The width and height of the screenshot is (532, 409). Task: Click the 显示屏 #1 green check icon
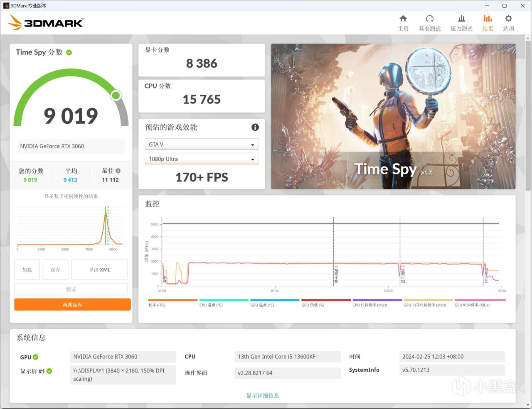(x=49, y=371)
